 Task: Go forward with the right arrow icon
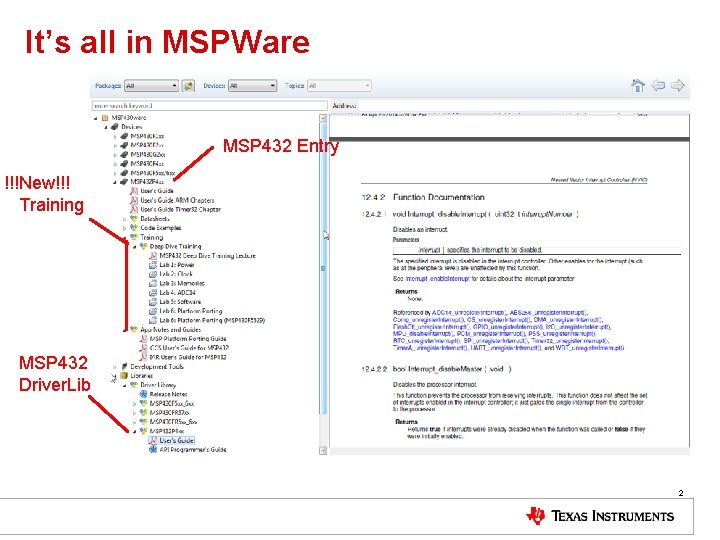[x=678, y=85]
